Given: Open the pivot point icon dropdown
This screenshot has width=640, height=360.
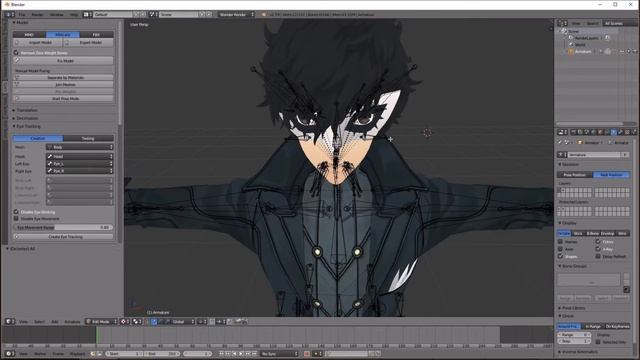Looking at the screenshot, I should click(137, 322).
